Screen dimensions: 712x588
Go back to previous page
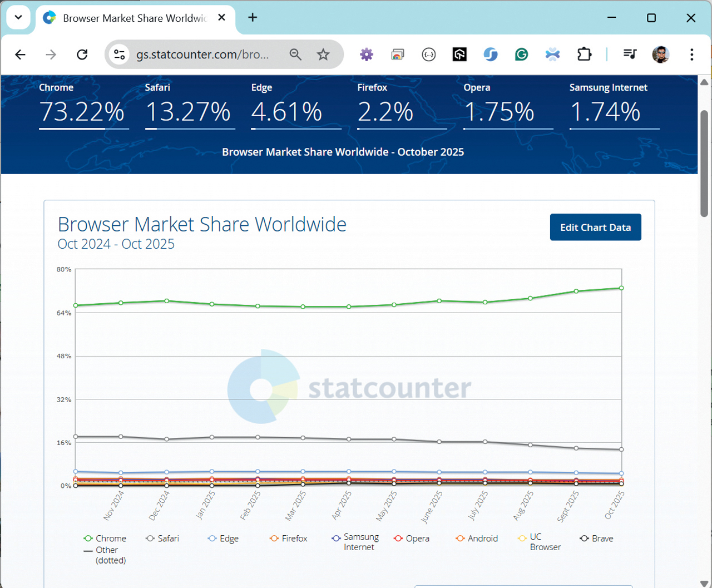click(21, 55)
